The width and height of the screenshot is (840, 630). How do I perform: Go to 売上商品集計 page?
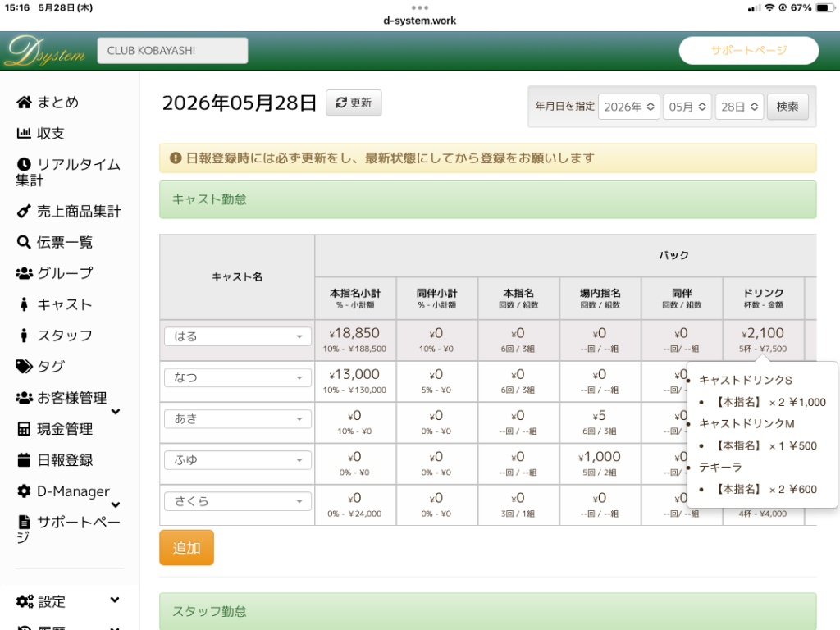click(79, 211)
